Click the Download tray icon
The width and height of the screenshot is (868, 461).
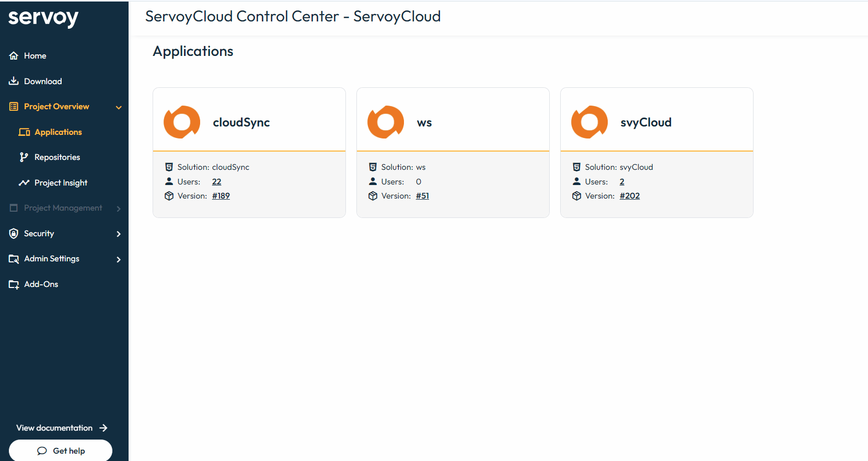[14, 81]
